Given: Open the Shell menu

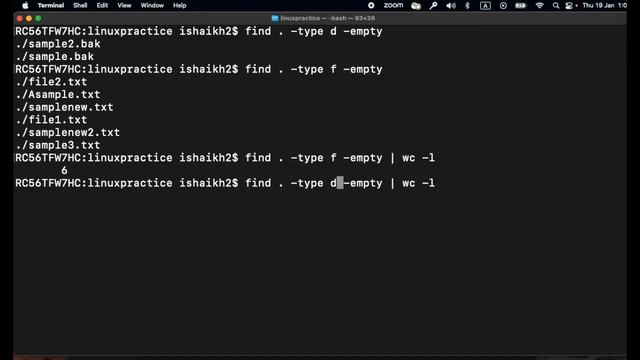Looking at the screenshot, I should [80, 5].
